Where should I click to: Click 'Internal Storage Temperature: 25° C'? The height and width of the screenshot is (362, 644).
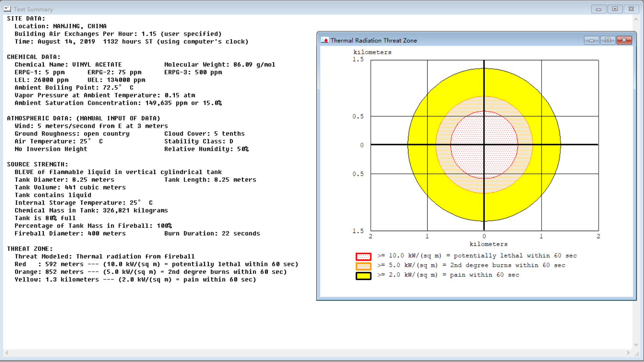[x=84, y=203]
